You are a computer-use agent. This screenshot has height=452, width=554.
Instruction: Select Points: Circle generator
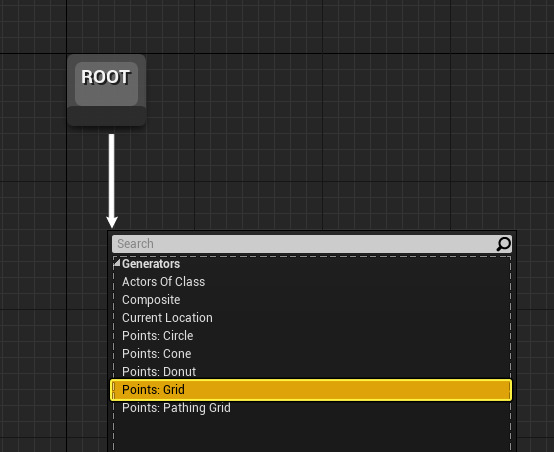coord(158,336)
